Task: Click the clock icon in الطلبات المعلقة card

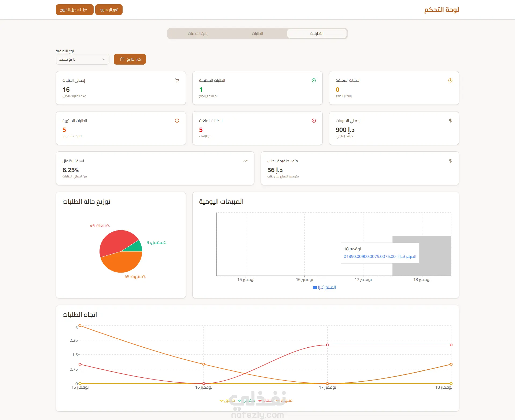Action: 450,80
